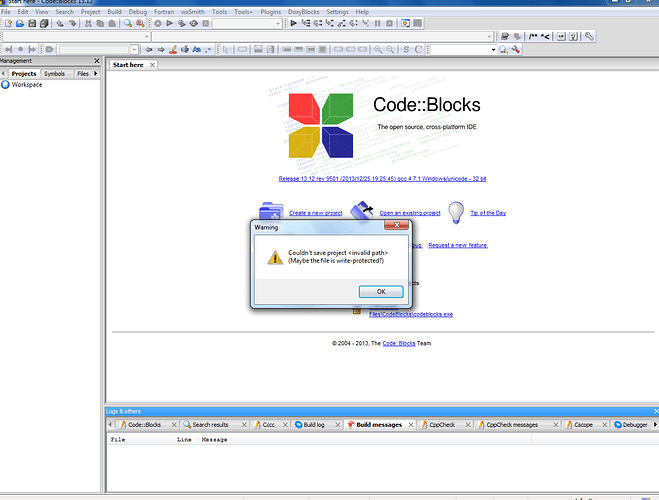Start the debugger with Debug/Continue icon
659x500 pixels.
point(293,24)
